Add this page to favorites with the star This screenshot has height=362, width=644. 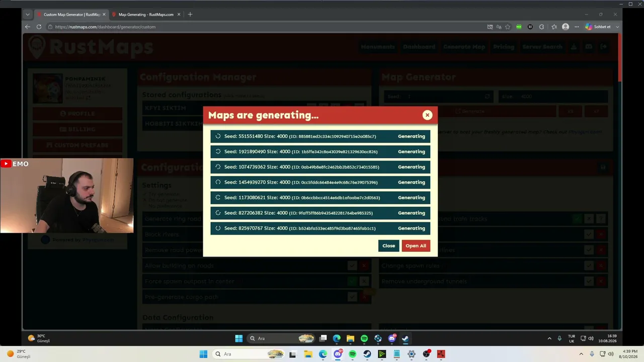(508, 27)
